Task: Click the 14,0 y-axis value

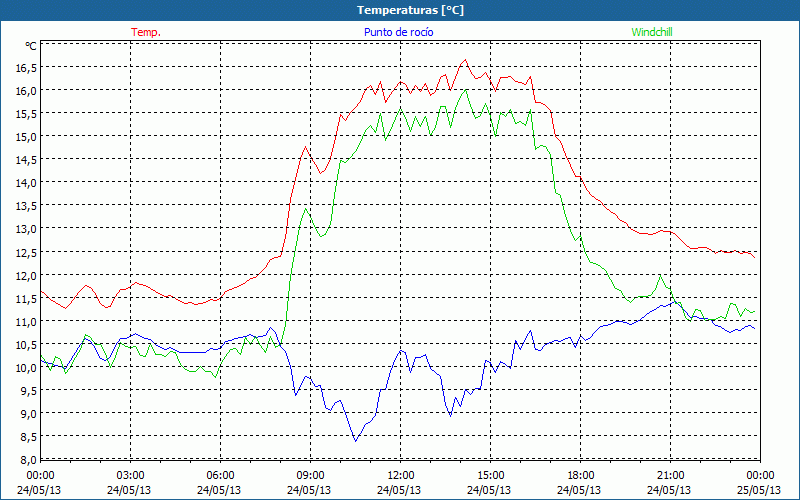Action: 27,183
